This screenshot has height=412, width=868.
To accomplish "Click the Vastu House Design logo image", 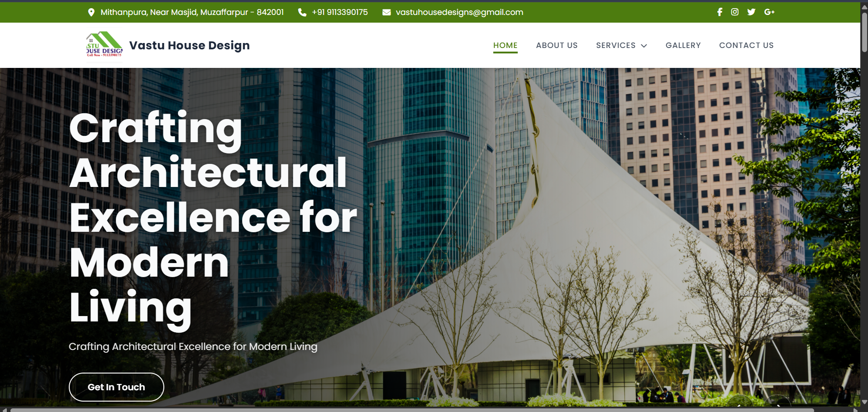I will coord(105,44).
